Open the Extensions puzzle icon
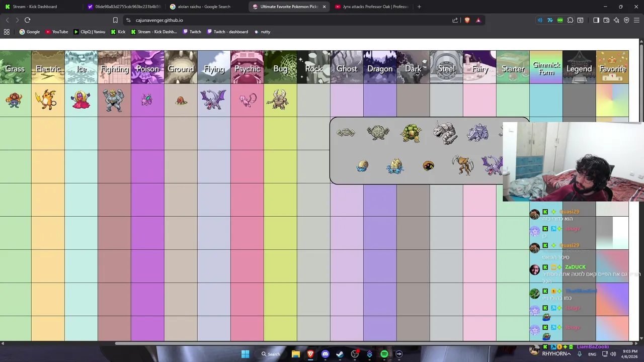Viewport: 644px width, 362px height. (x=570, y=20)
